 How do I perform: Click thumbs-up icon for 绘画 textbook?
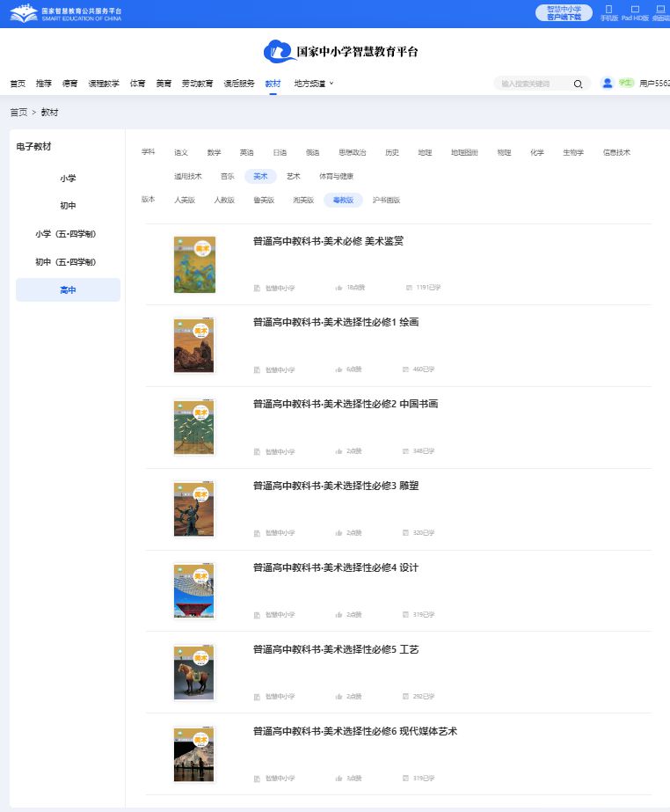click(x=339, y=369)
